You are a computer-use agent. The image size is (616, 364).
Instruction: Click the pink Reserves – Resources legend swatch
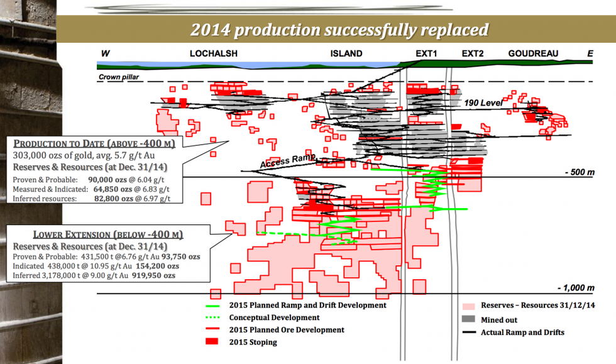468,306
